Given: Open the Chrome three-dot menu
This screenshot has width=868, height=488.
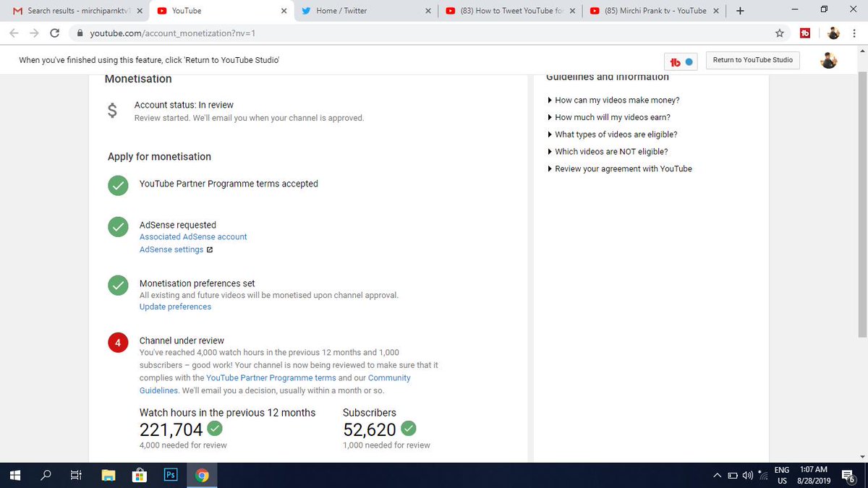Looking at the screenshot, I should [856, 33].
